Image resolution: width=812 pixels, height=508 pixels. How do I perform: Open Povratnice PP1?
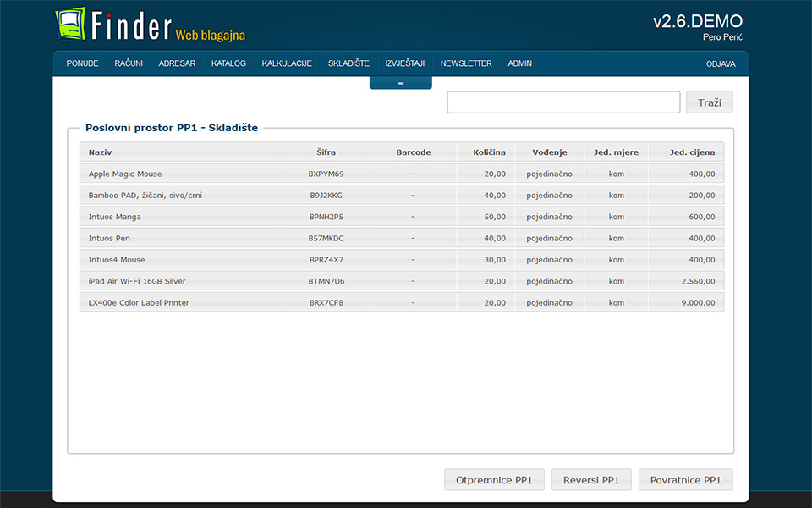point(685,480)
